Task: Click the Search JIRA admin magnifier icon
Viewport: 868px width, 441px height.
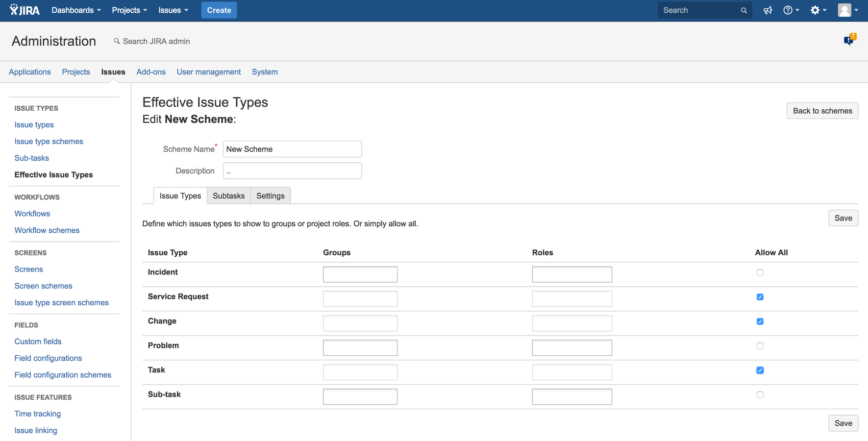Action: coord(117,41)
